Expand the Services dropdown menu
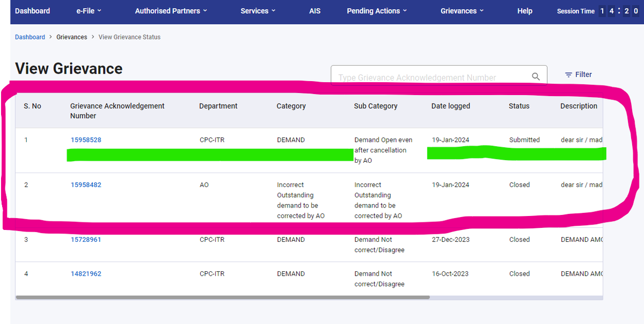 tap(258, 11)
